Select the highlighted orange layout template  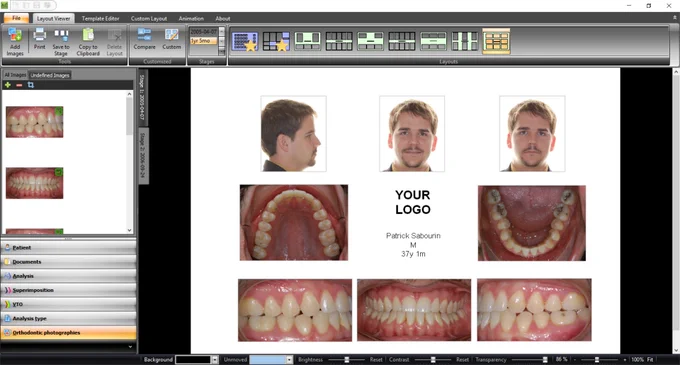[x=496, y=41]
